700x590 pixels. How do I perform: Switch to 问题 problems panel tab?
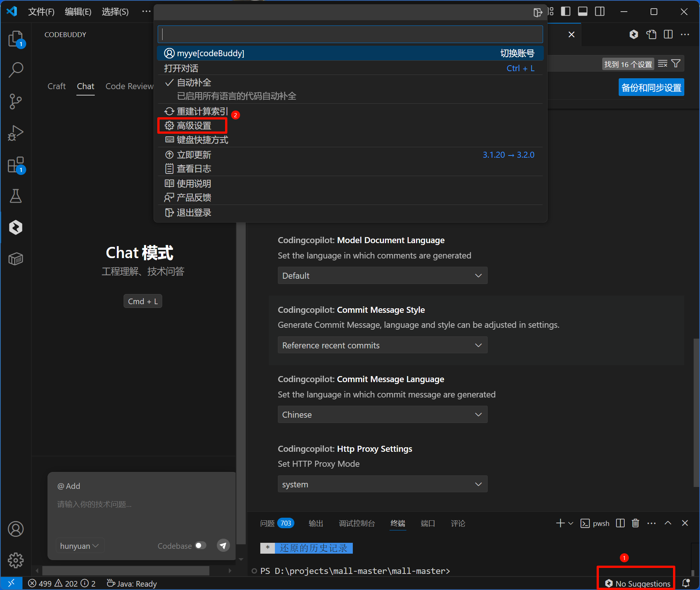click(x=277, y=523)
